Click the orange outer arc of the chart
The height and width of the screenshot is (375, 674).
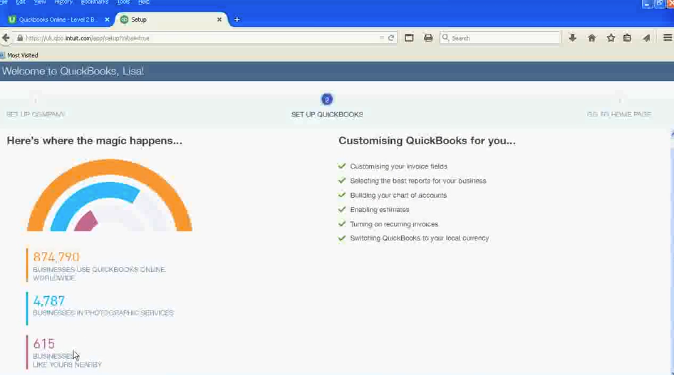[110, 166]
